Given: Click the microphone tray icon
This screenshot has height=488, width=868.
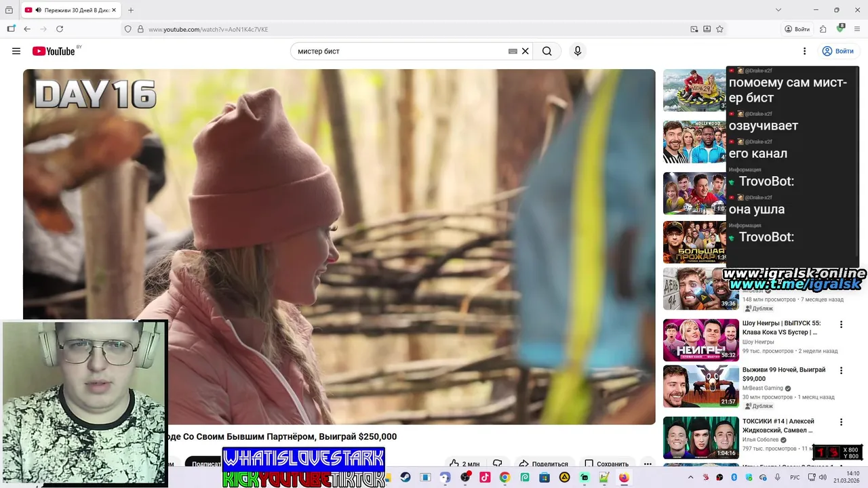Looking at the screenshot, I should click(x=778, y=477).
